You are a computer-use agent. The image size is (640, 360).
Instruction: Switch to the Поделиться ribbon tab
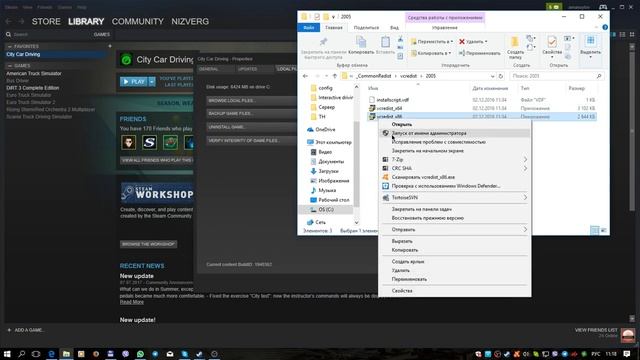366,28
